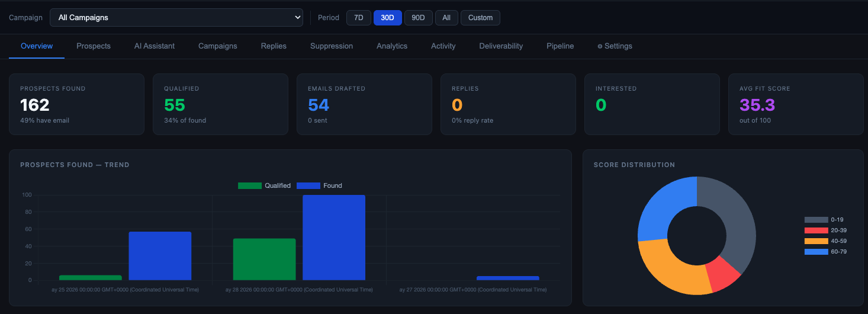Click the 'out of 100' text
Screen dimensions: 868x314
[756, 120]
